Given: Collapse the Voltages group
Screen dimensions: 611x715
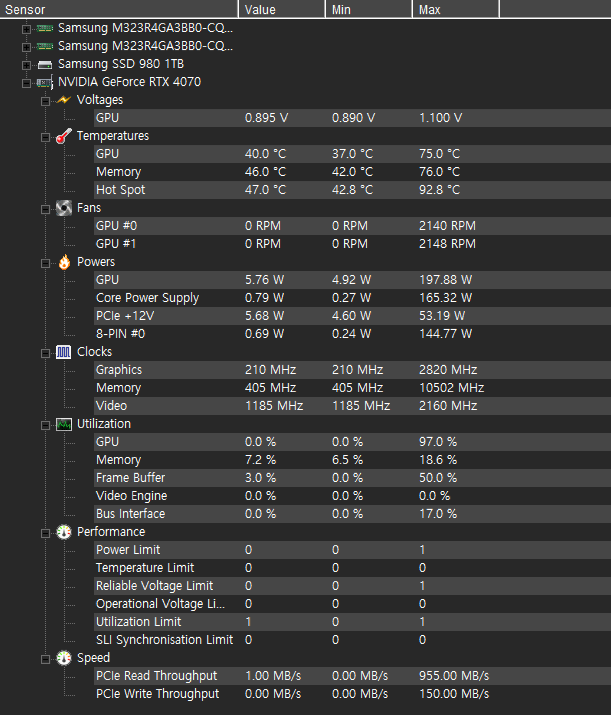Looking at the screenshot, I should click(45, 101).
